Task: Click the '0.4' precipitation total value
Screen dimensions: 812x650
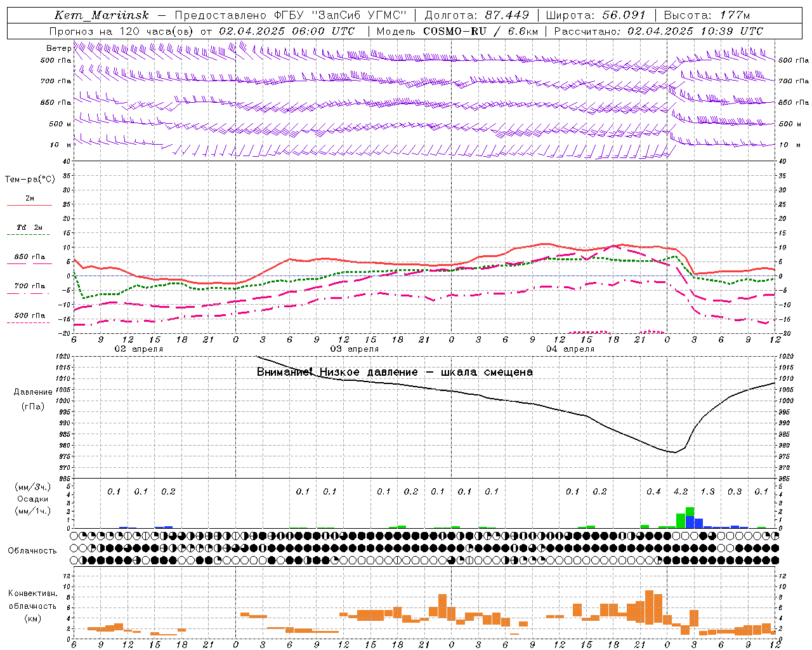Action: coord(653,491)
